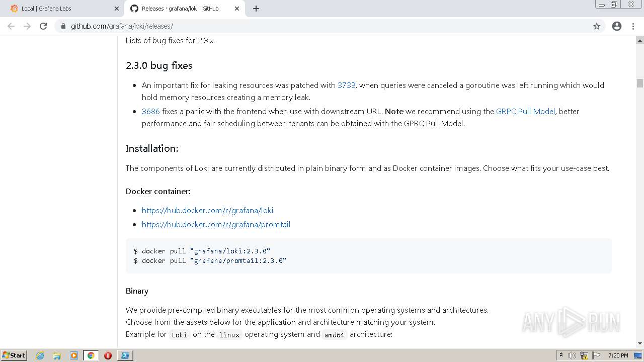Click the scrollbar up arrow

(x=640, y=40)
